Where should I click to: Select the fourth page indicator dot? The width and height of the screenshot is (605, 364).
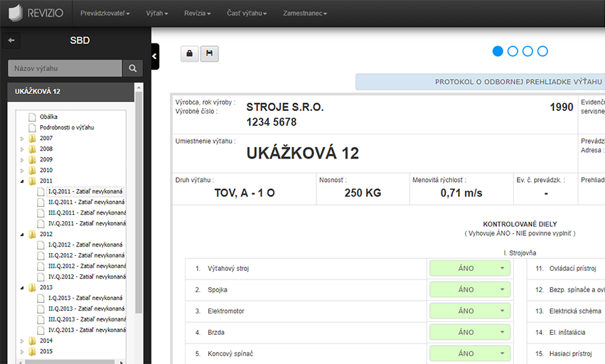pyautogui.click(x=542, y=51)
